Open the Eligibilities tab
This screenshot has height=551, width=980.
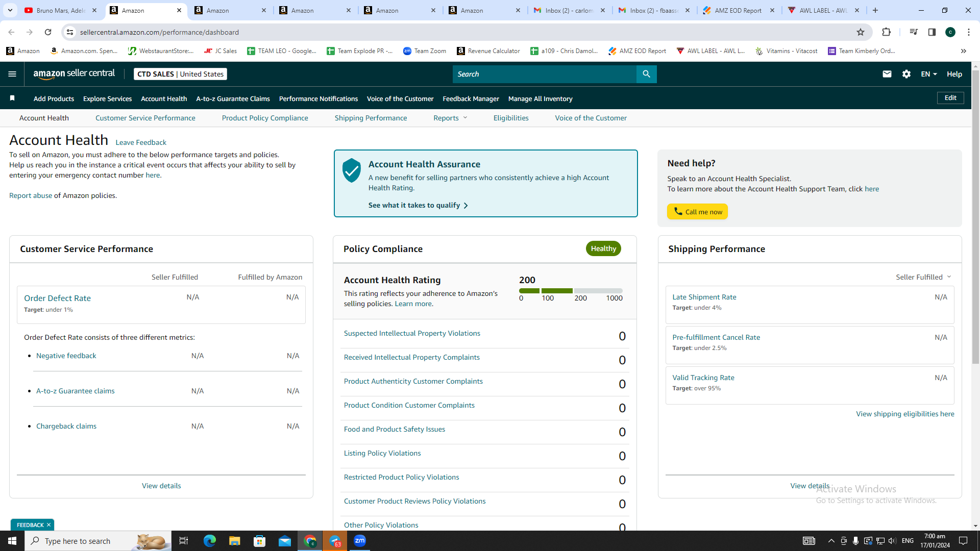[x=511, y=118]
